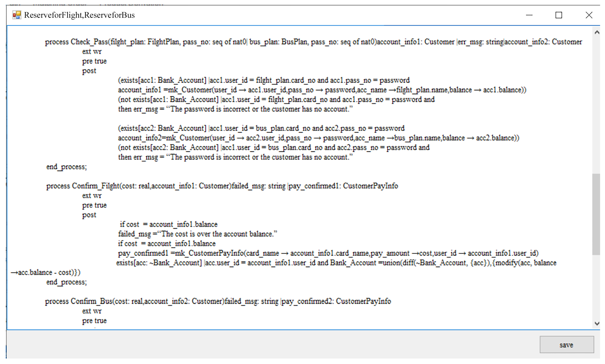Click the scroll down arrow
This screenshot has height=364, width=605.
click(x=597, y=323)
